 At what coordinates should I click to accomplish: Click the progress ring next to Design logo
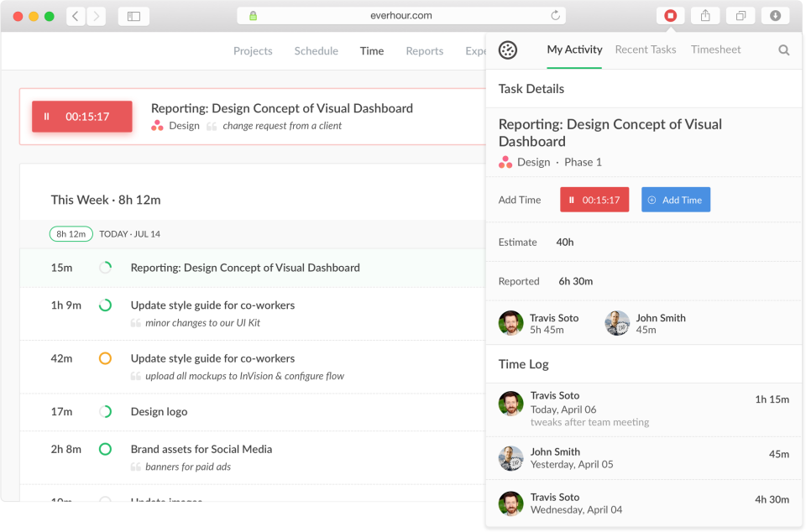(106, 412)
